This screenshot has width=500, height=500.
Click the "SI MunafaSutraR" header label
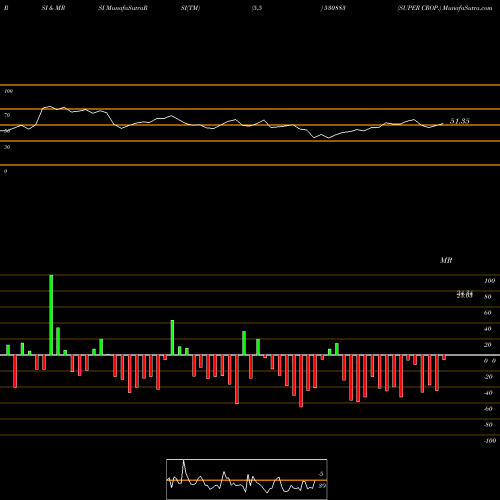click(x=123, y=8)
